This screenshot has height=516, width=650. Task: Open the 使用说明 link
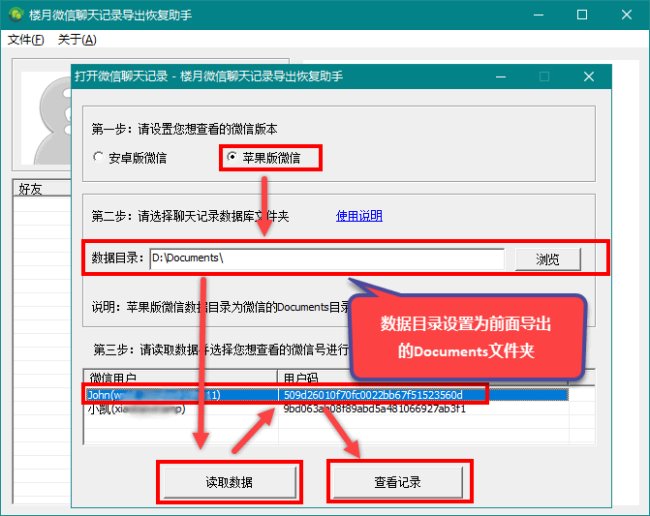coord(359,216)
